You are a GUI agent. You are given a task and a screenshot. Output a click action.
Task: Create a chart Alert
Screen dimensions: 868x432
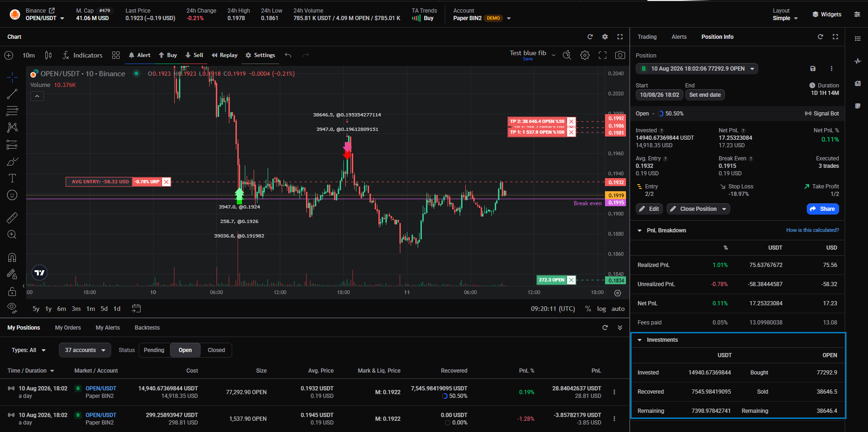click(140, 55)
